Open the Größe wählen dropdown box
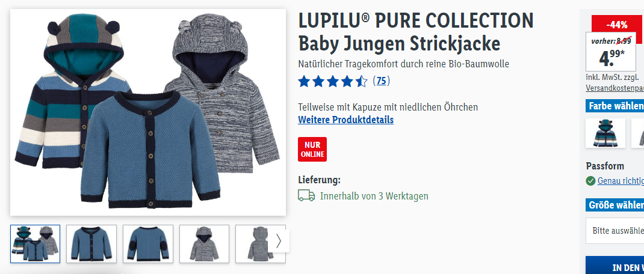644x274 pixels. click(x=615, y=231)
